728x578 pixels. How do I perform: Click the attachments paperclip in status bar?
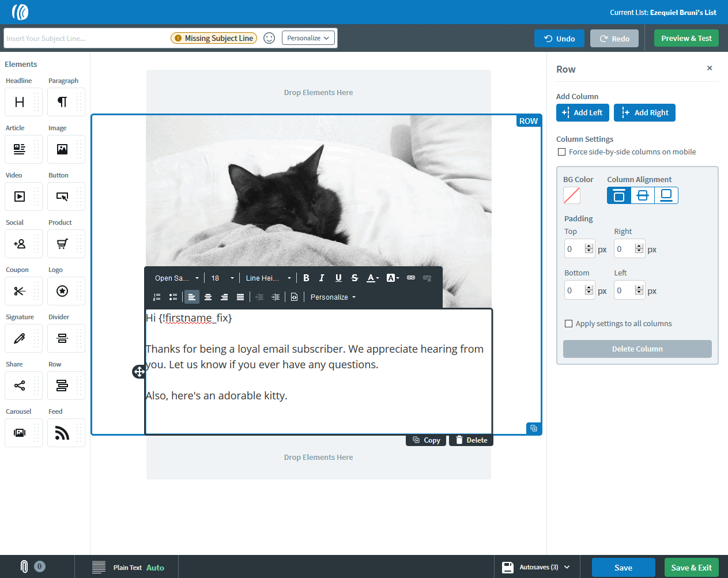[24, 566]
